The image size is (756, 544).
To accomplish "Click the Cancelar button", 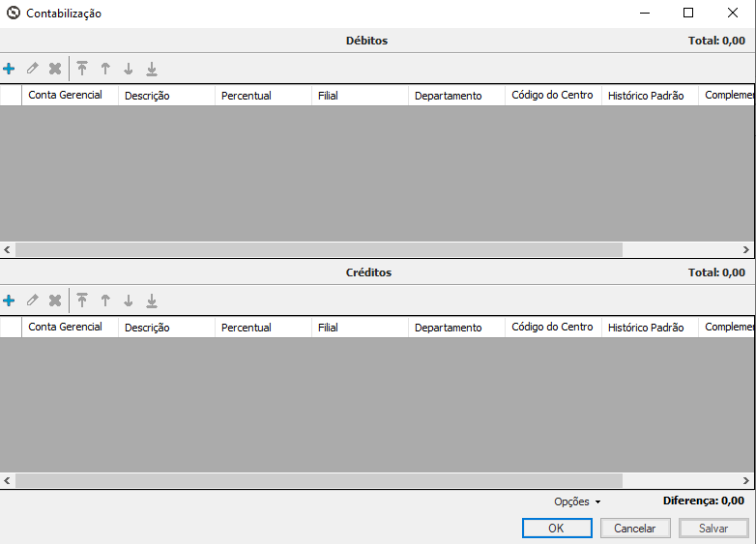I will 635,529.
